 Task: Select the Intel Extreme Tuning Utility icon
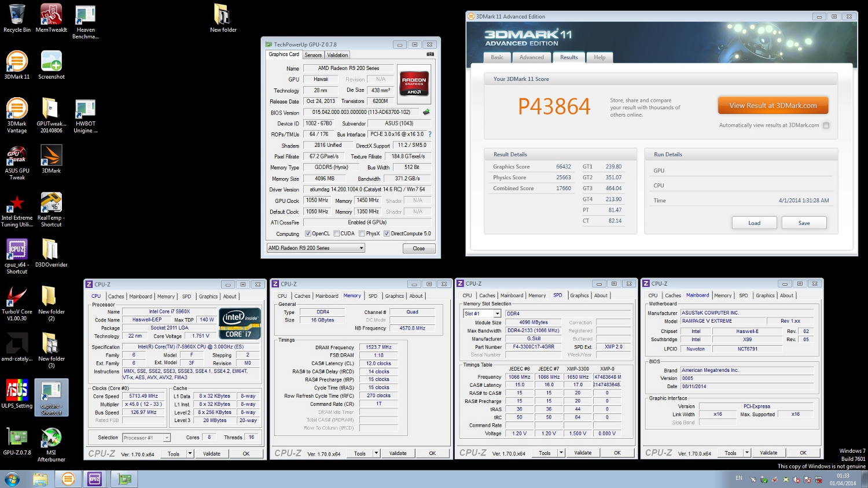tap(17, 210)
